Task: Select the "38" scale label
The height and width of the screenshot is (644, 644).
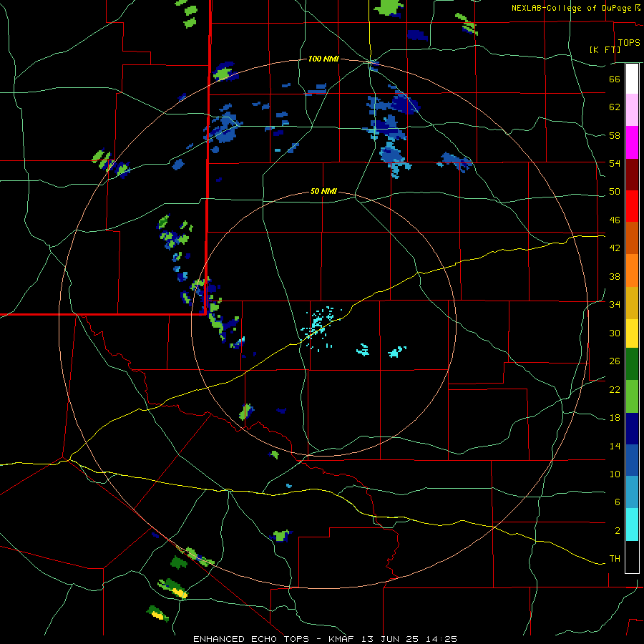Action: (615, 276)
